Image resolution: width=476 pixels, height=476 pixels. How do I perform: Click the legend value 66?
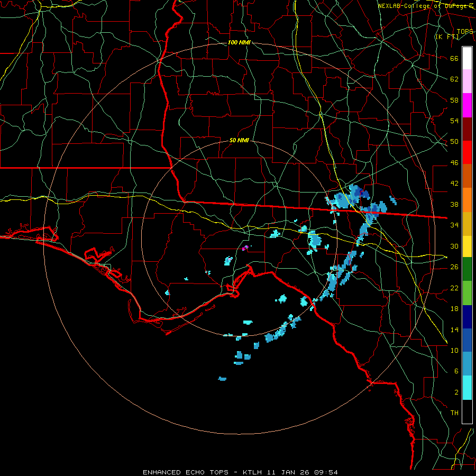pyautogui.click(x=454, y=58)
